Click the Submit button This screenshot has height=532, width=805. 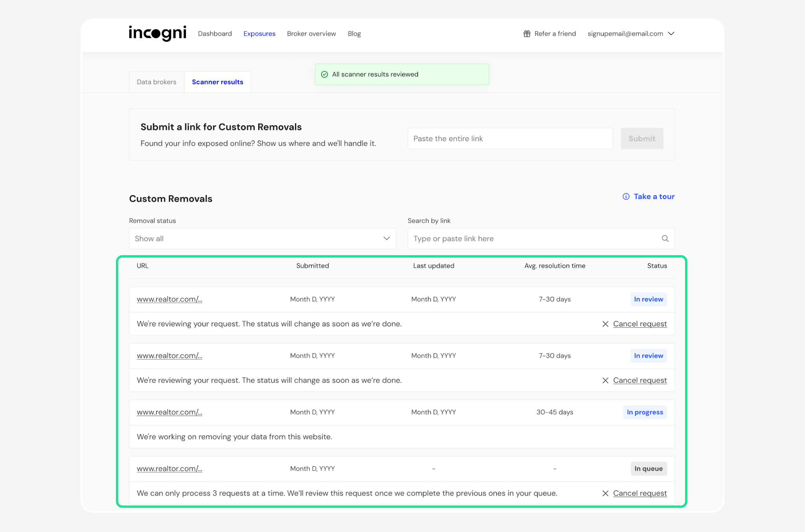point(642,138)
